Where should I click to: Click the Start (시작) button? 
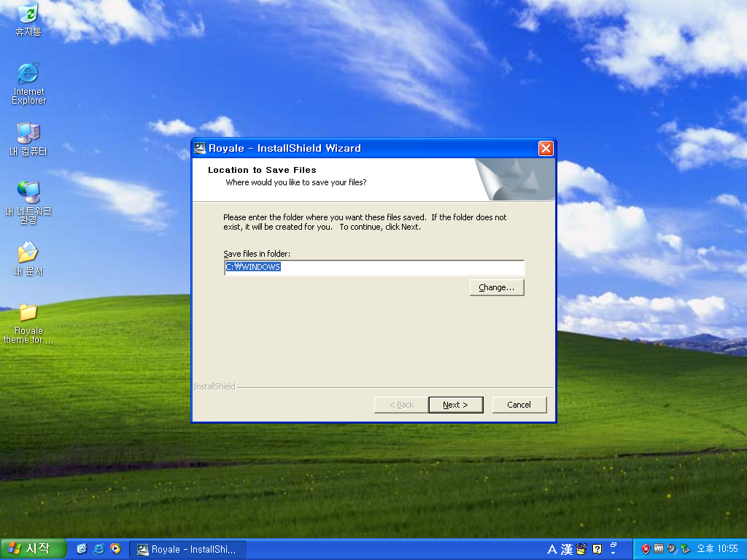(x=32, y=548)
